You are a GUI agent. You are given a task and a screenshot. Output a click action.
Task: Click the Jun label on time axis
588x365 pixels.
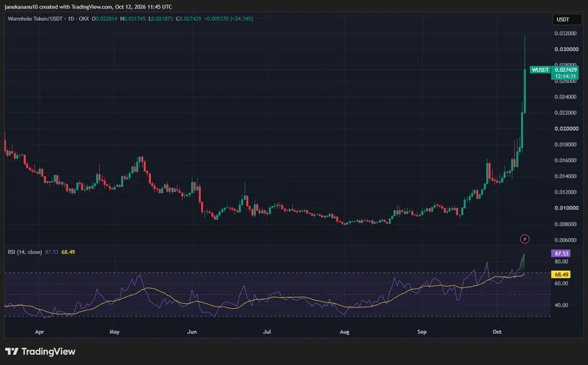click(x=192, y=332)
